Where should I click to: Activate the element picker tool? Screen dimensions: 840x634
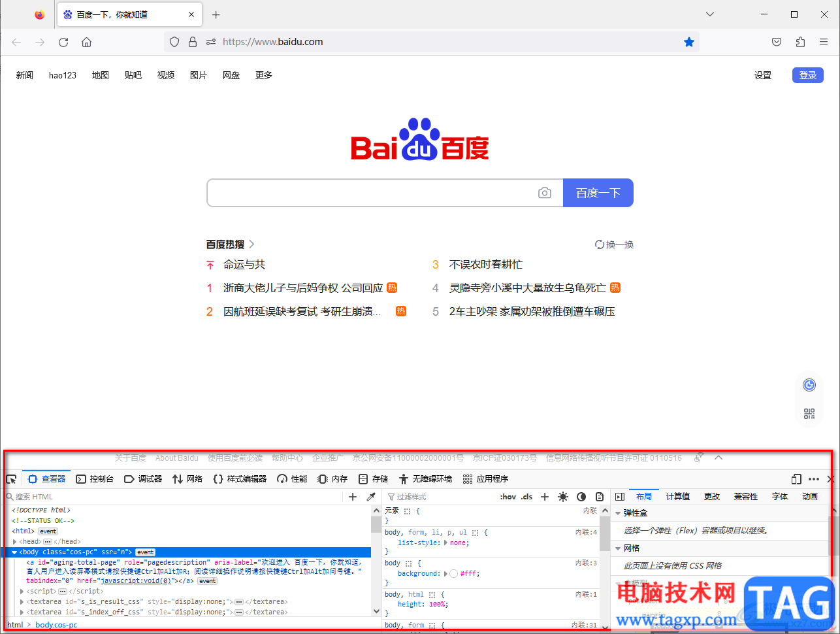11,479
